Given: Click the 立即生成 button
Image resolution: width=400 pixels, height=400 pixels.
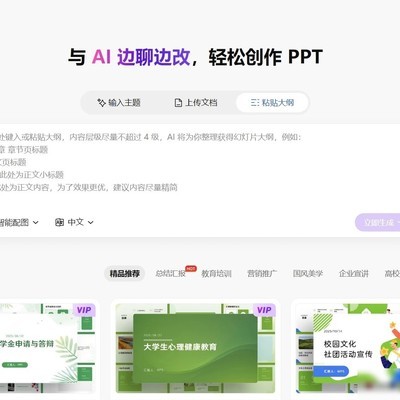Looking at the screenshot, I should point(378,223).
